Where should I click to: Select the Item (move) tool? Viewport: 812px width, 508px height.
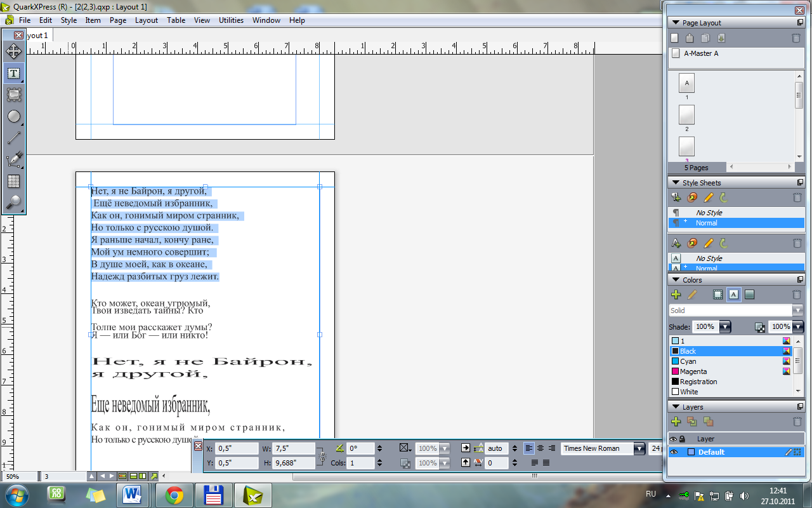point(13,51)
